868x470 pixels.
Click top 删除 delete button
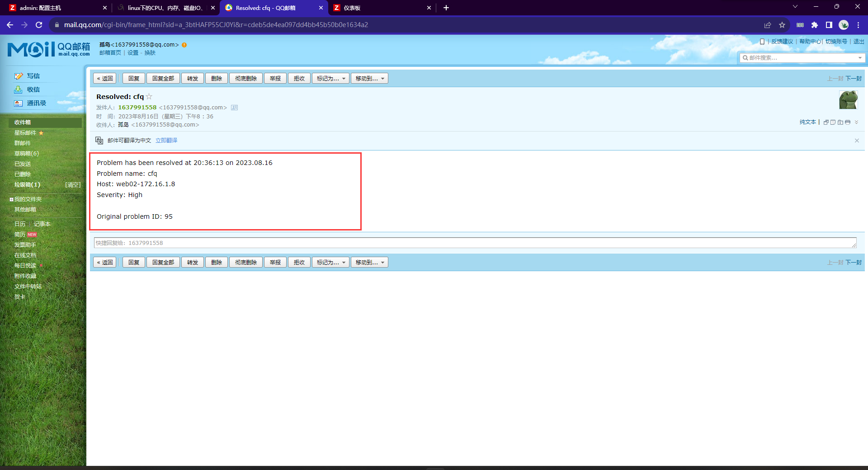coord(217,78)
